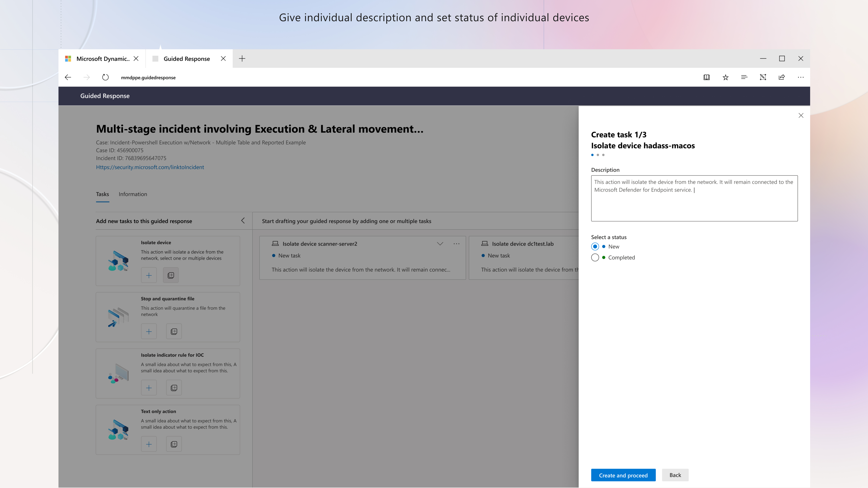Image resolution: width=868 pixels, height=488 pixels.
Task: Expand the scanner-server2 task card
Action: coord(440,244)
